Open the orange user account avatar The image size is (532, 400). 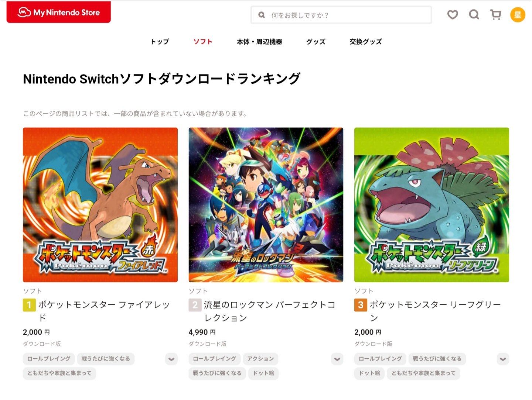518,15
